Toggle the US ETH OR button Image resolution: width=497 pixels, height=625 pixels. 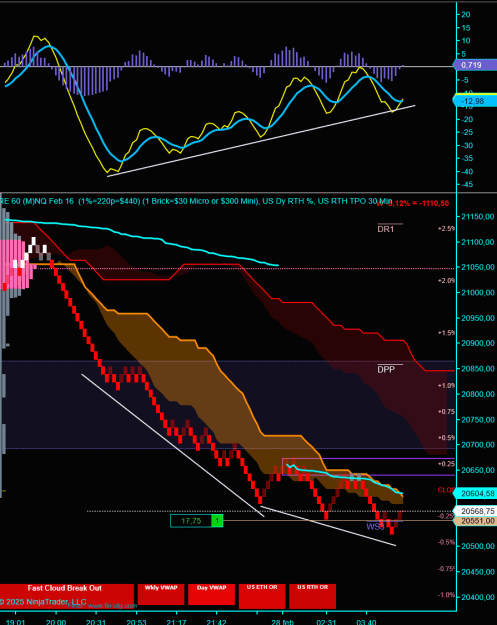(x=262, y=596)
